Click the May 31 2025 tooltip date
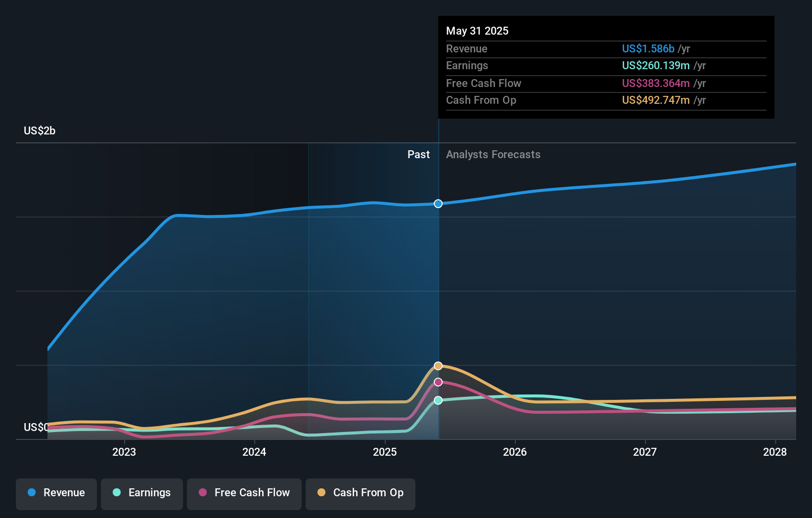This screenshot has width=812, height=518. coord(477,31)
